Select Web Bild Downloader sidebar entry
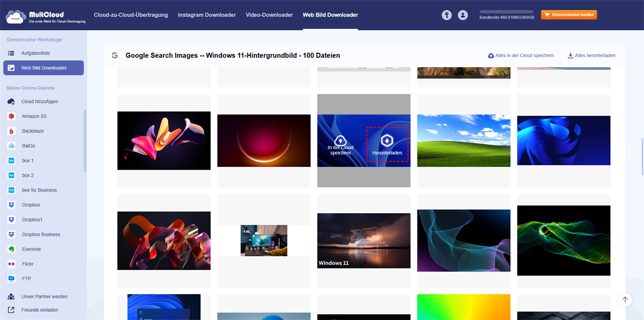 pyautogui.click(x=43, y=68)
